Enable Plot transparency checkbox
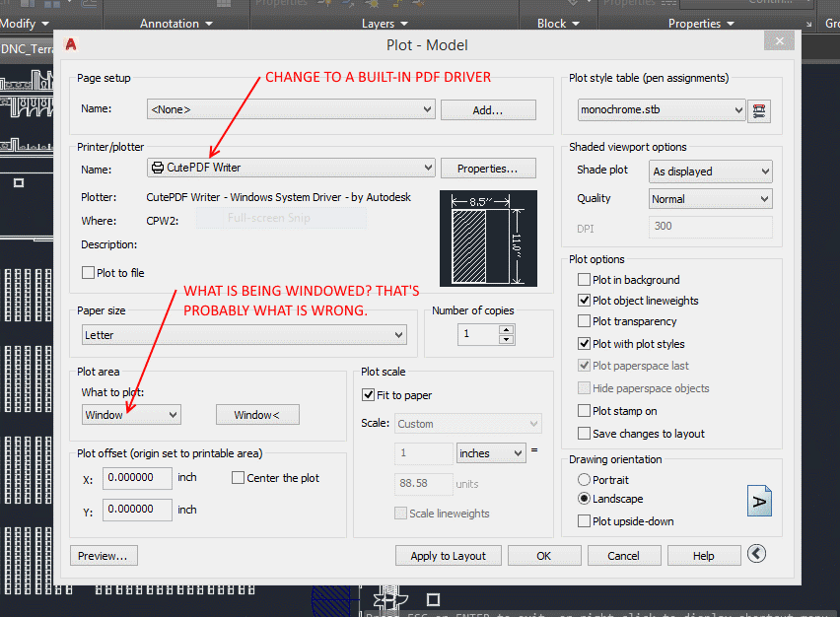The width and height of the screenshot is (840, 617). 584,321
